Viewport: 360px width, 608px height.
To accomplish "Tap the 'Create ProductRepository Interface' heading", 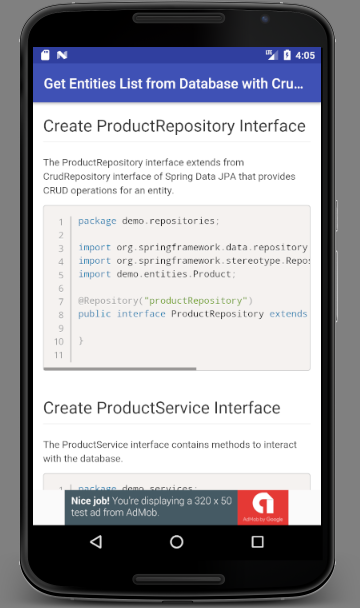I will [174, 126].
